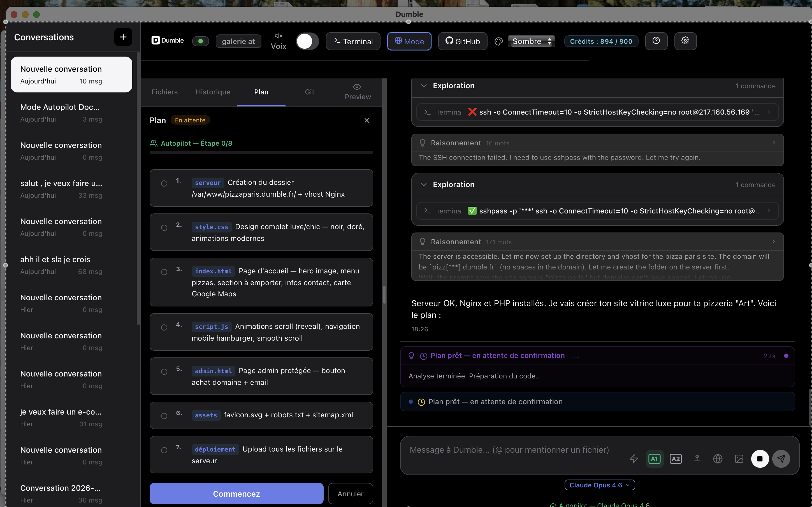Switch to the Fichiers tab
This screenshot has height=507, width=812.
[x=164, y=92]
